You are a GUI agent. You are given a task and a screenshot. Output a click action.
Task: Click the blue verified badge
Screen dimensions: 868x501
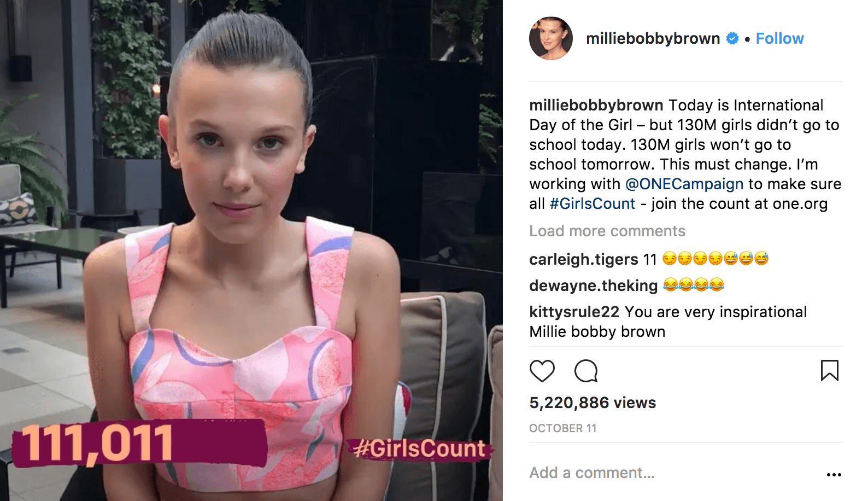tap(732, 38)
